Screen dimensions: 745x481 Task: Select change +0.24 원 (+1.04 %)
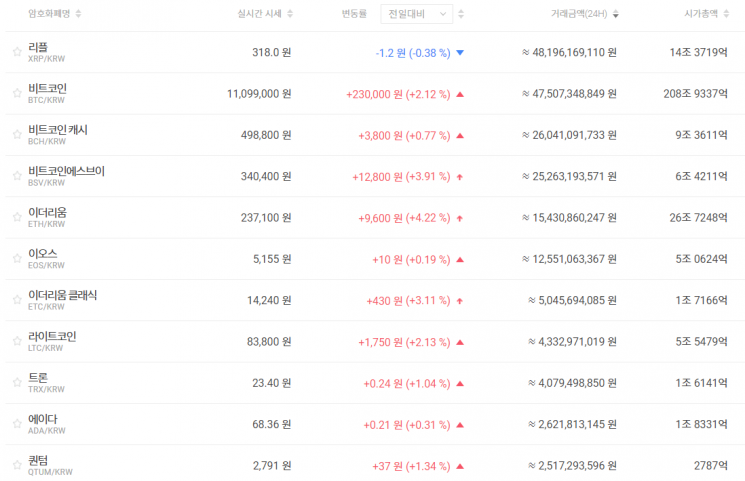[407, 384]
